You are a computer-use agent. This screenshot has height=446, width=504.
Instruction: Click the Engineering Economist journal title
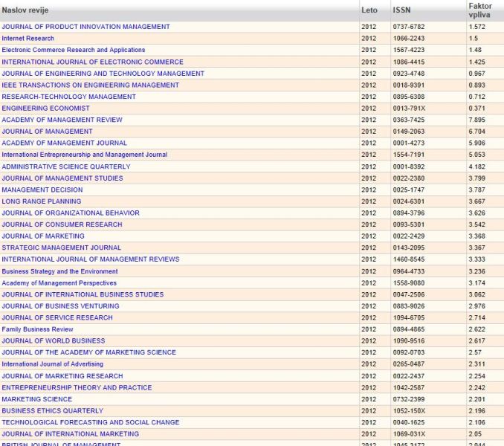coord(45,109)
